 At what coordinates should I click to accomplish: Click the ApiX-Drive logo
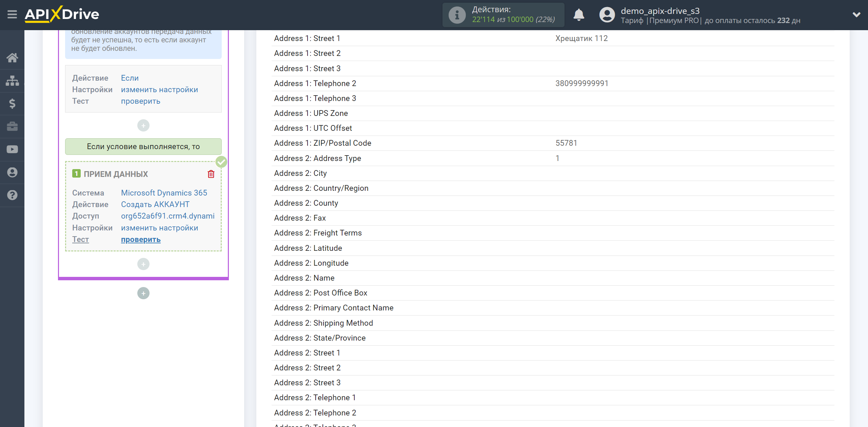62,14
